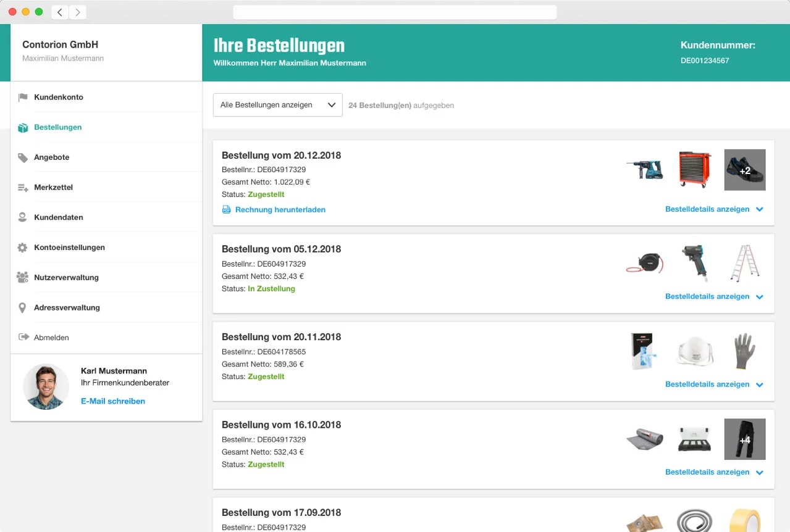
Task: Click the hose reel thumbnail
Action: coord(644,262)
